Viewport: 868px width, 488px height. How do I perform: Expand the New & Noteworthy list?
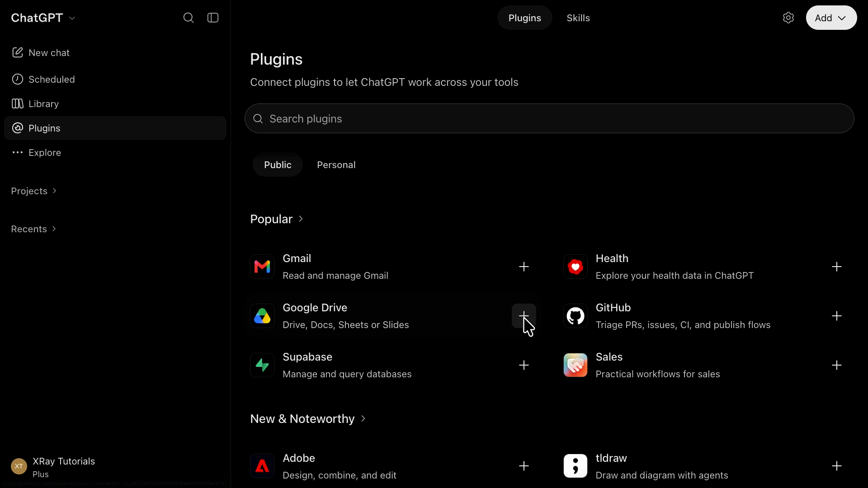click(x=308, y=419)
